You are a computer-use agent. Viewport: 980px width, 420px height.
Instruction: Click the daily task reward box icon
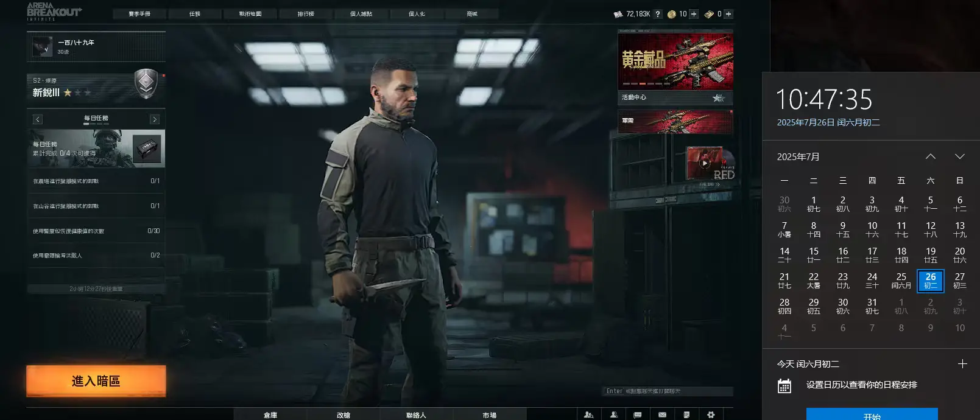(x=147, y=149)
